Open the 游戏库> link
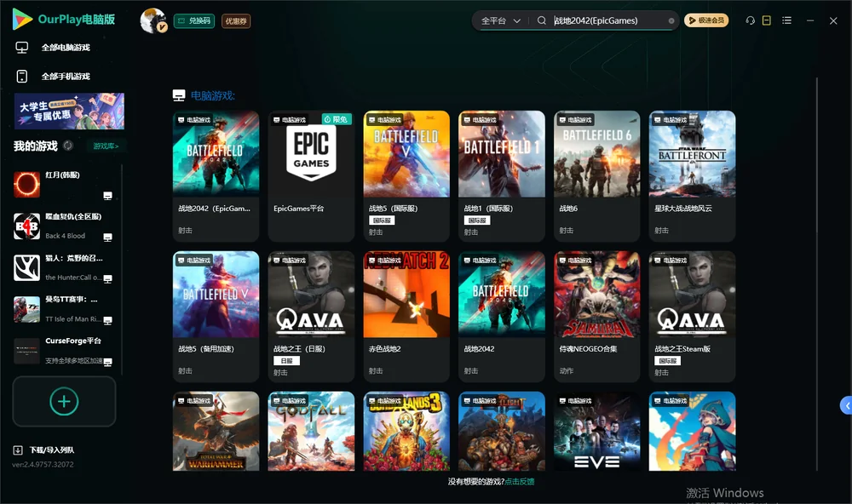This screenshot has height=504, width=852. (x=106, y=146)
